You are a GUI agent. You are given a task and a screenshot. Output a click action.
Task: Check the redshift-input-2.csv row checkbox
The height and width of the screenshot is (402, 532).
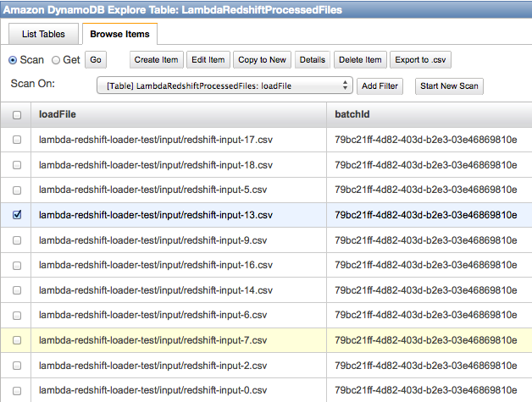pos(17,366)
